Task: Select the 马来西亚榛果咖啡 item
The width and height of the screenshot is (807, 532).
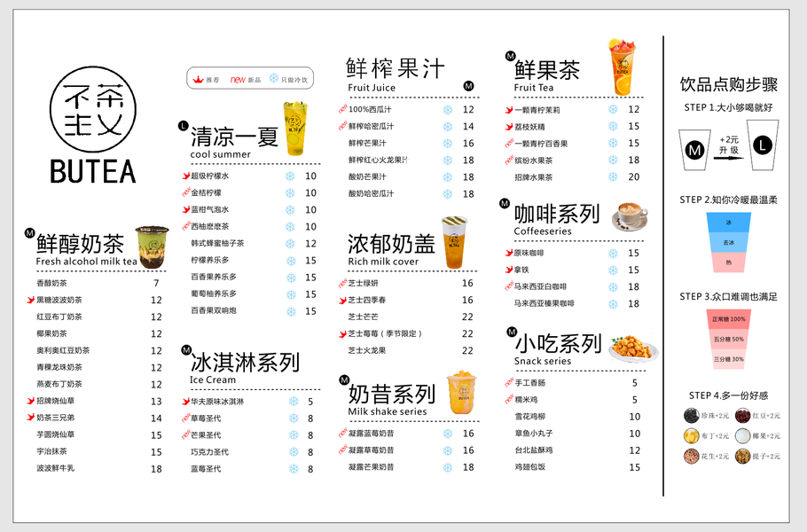Action: click(x=544, y=303)
